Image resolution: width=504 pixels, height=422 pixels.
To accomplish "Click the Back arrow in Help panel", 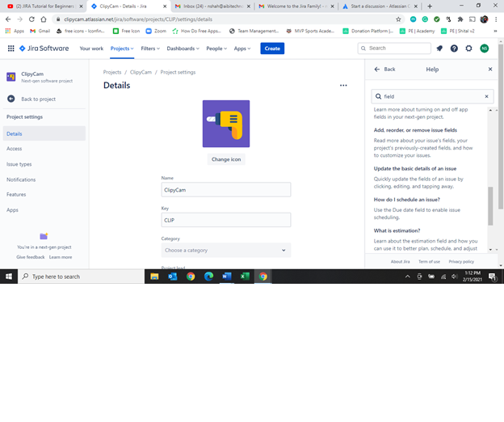I will point(377,70).
